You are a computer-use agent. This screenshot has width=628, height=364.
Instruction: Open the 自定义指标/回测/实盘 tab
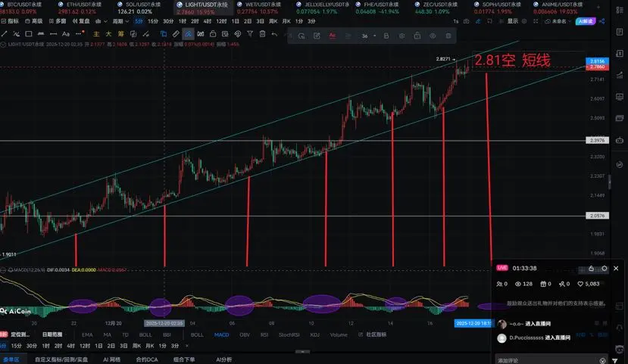[61, 359]
